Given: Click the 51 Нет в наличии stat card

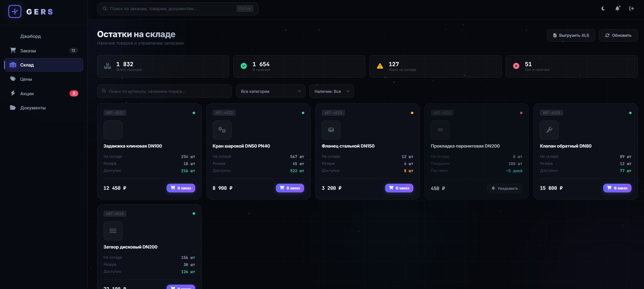Looking at the screenshot, I should [572, 67].
